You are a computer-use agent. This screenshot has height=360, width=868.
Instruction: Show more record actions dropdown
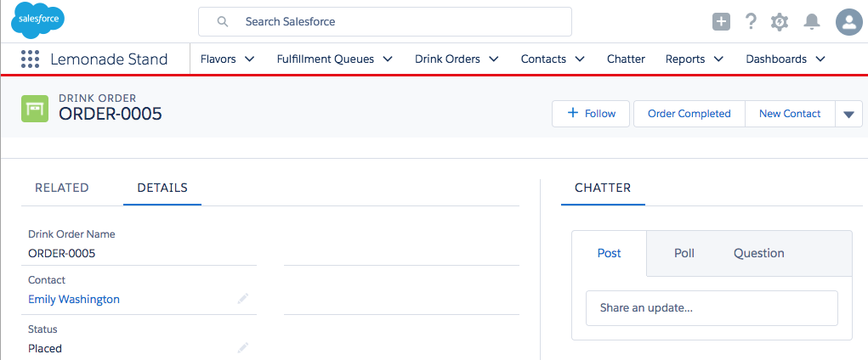click(848, 114)
